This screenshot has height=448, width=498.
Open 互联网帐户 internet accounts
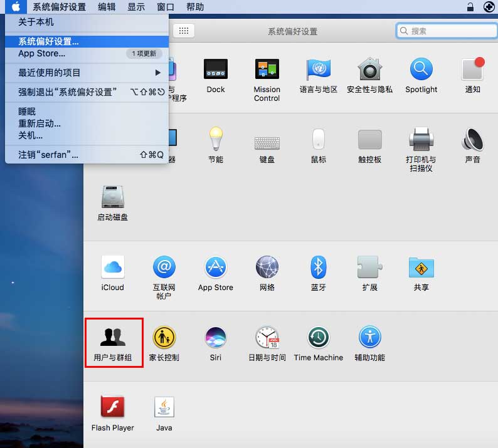[x=164, y=267]
